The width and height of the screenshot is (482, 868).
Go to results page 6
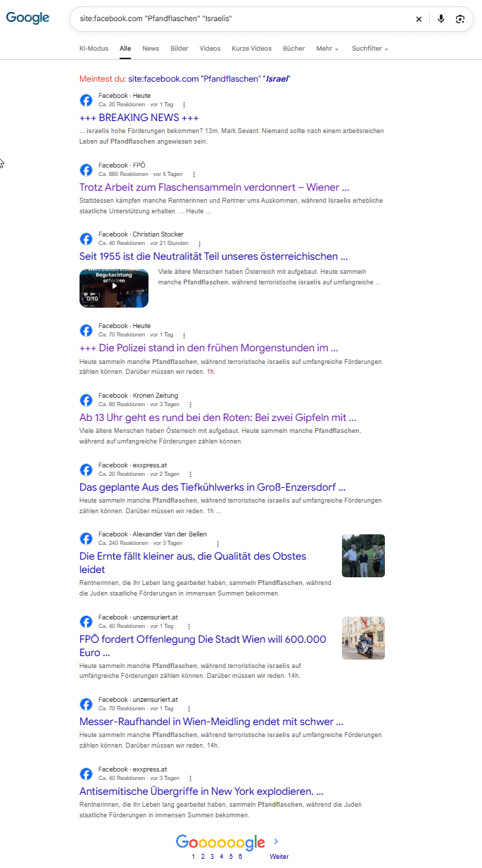240,857
